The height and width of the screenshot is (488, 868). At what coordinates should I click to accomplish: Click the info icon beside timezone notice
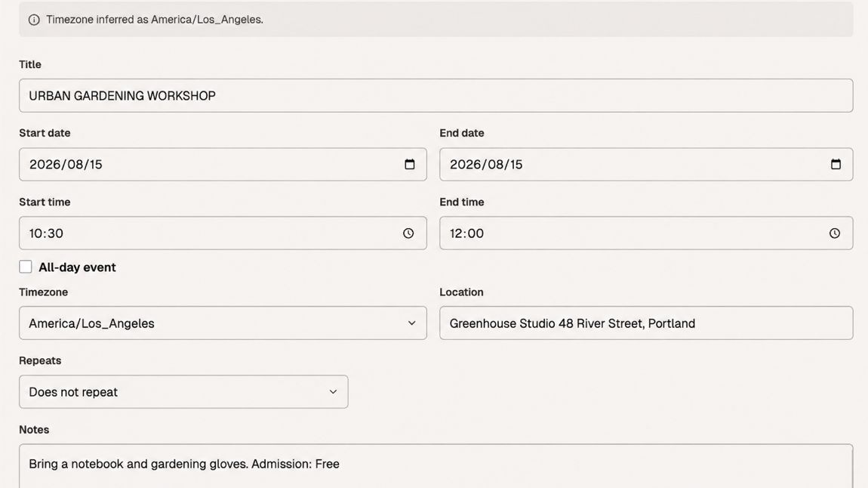tap(34, 20)
